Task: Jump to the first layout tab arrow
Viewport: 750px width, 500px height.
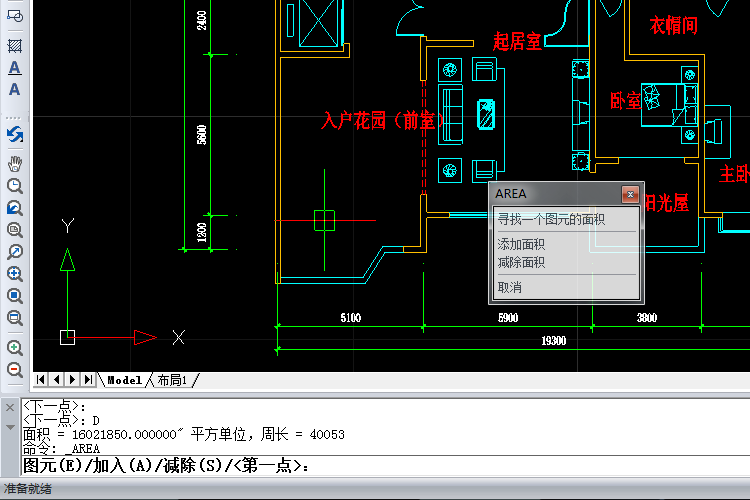Action: (41, 379)
